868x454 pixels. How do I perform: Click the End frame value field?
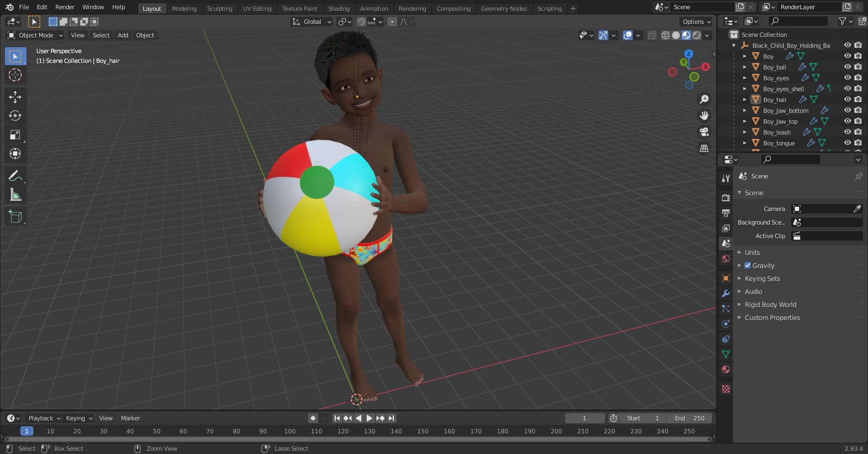coord(690,418)
